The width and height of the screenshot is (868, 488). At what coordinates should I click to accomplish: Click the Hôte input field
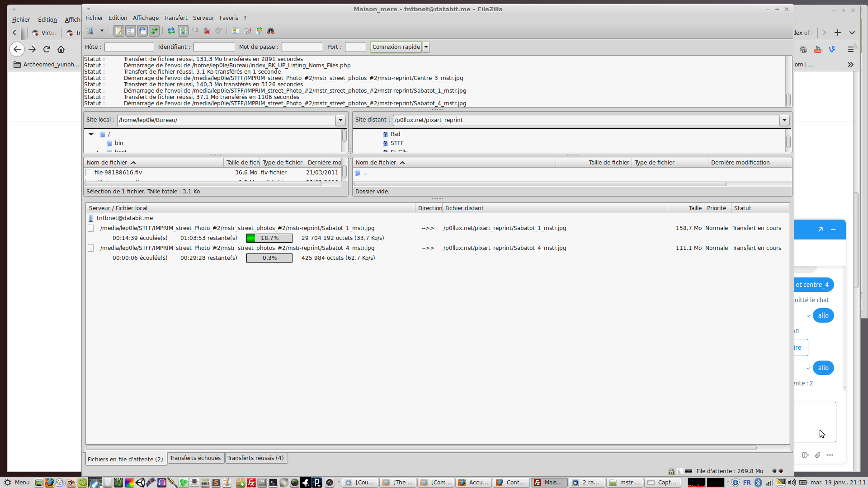point(129,47)
